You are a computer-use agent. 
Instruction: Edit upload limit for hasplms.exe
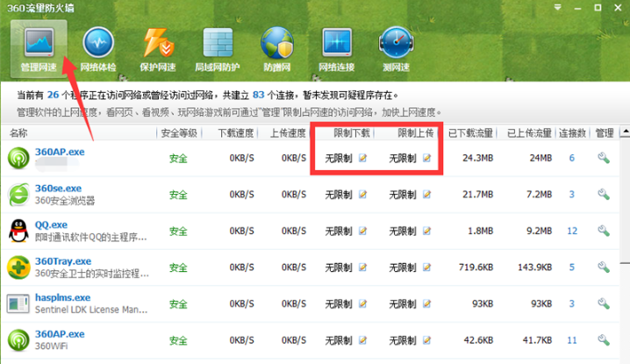(426, 304)
